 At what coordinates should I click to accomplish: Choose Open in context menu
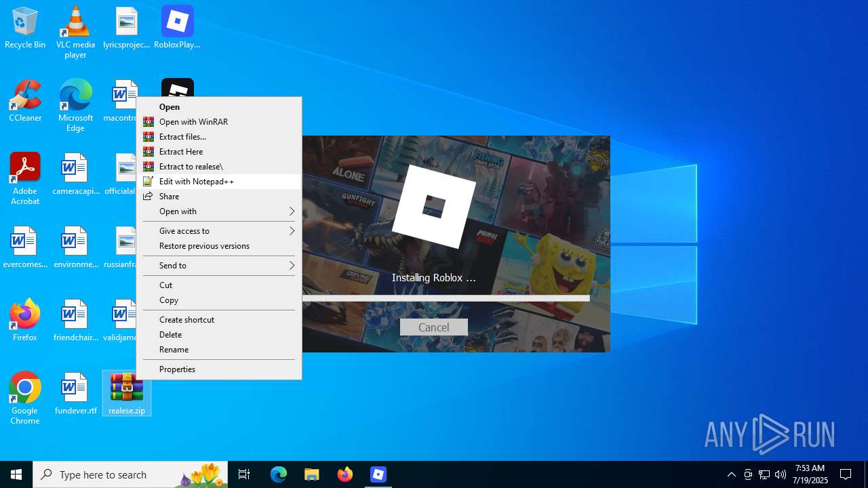point(219,106)
